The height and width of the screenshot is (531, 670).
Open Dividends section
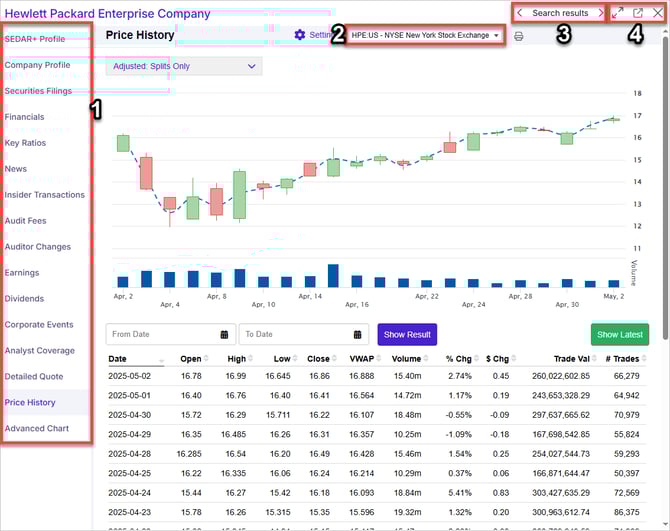click(24, 299)
